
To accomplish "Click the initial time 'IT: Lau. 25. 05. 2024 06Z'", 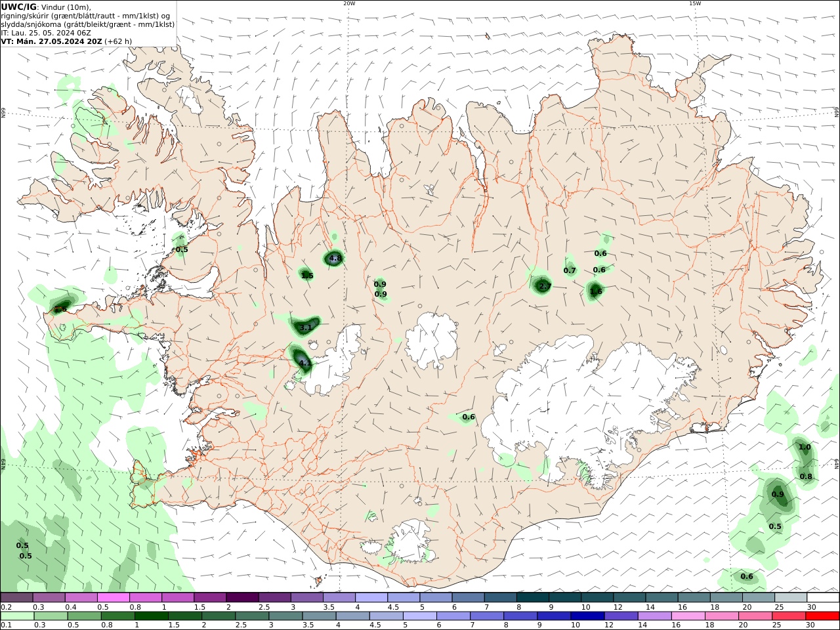I will point(46,33).
